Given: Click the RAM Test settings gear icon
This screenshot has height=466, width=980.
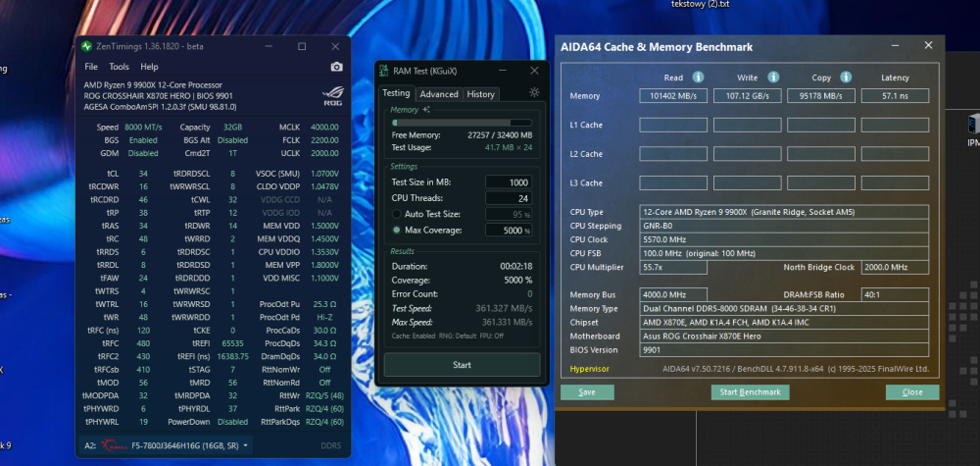Looking at the screenshot, I should pos(534,92).
